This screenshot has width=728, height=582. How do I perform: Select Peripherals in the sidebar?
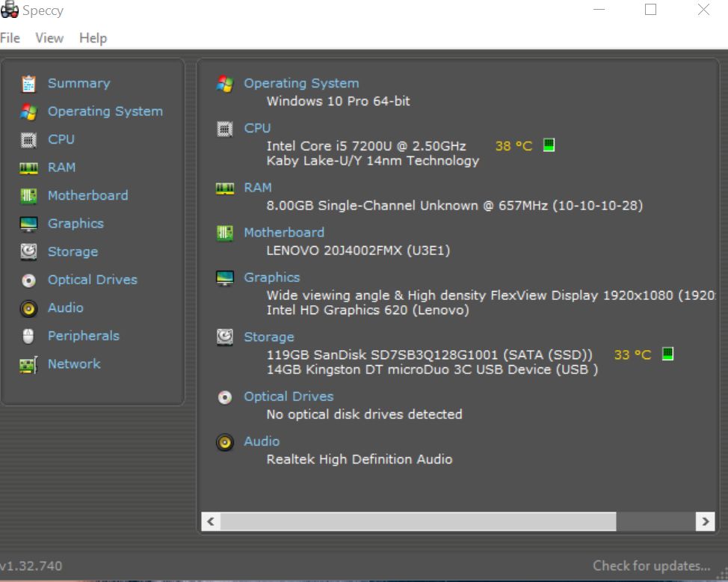(x=83, y=336)
